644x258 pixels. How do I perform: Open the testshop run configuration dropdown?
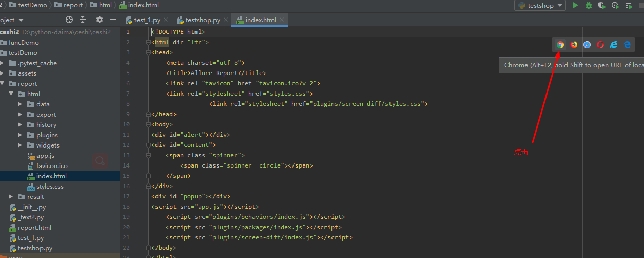click(x=540, y=5)
